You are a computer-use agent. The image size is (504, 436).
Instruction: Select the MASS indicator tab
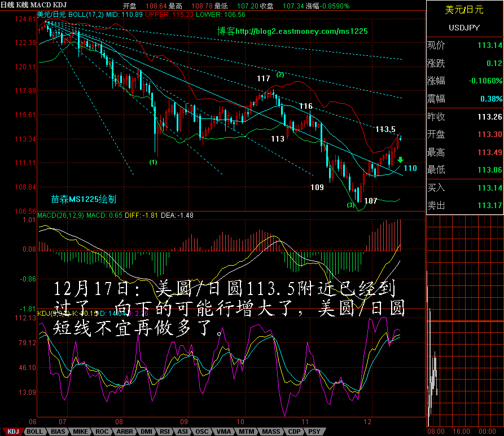(271, 431)
